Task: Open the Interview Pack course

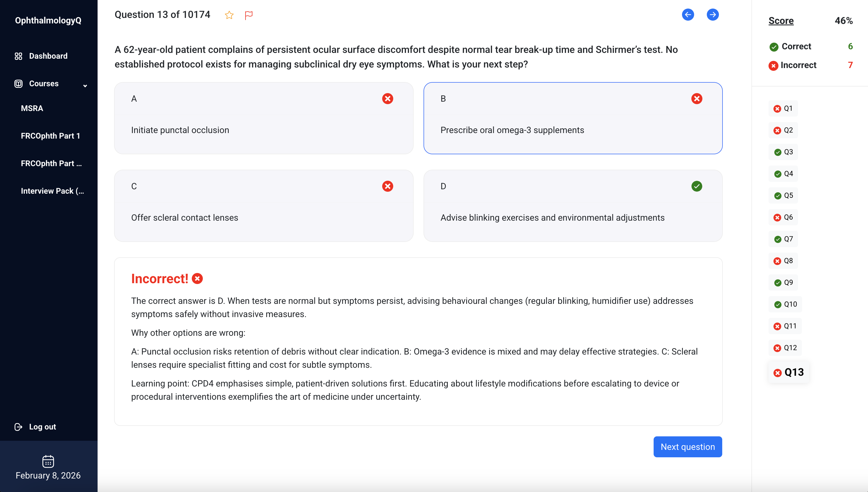Action: click(x=52, y=191)
